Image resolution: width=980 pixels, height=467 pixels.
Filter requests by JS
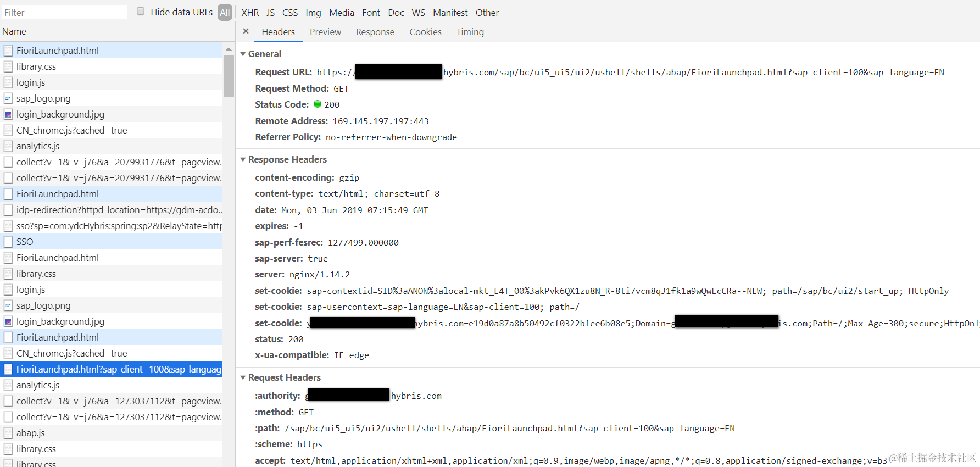pos(271,13)
